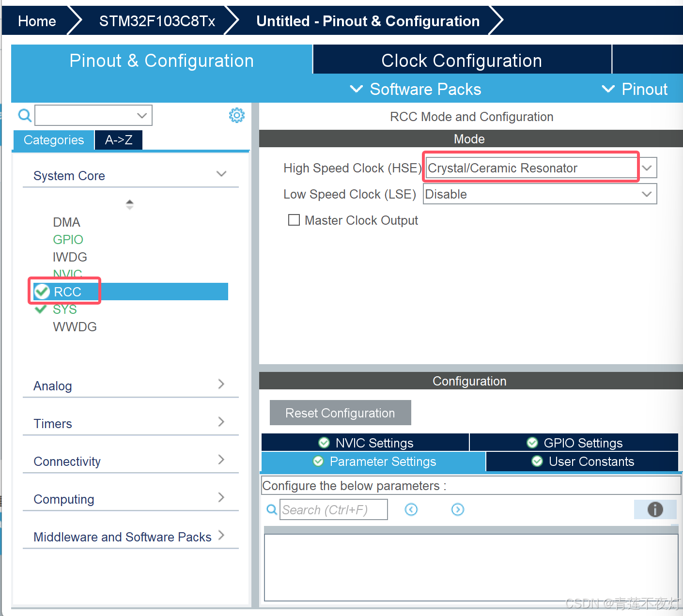The height and width of the screenshot is (616, 683).
Task: Collapse the System Core category
Action: point(221,174)
